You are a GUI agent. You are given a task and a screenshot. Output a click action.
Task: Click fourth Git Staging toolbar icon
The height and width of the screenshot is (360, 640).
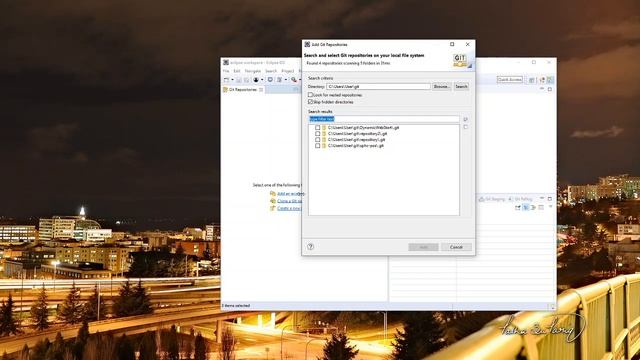pos(541,208)
